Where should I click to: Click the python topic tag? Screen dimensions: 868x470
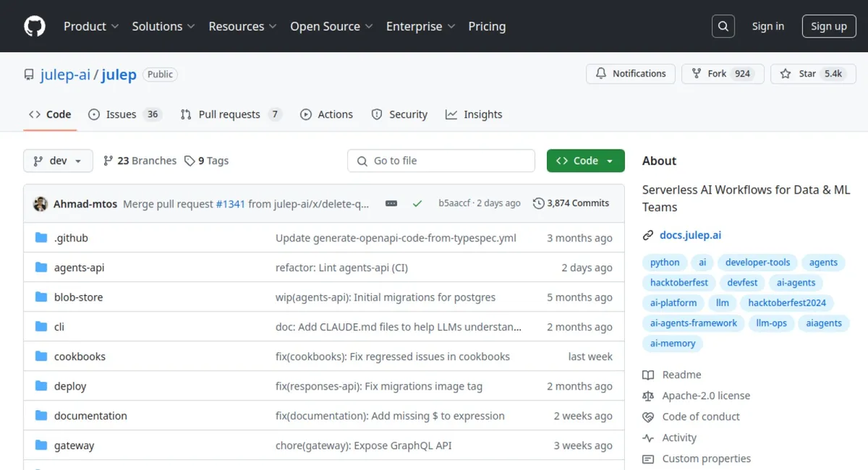pyautogui.click(x=665, y=262)
